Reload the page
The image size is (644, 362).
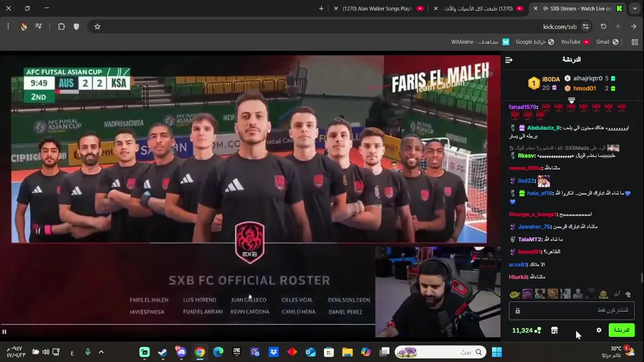click(603, 27)
